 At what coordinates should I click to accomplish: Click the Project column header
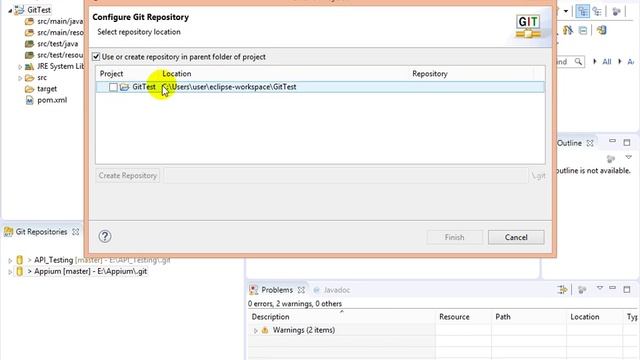coord(111,74)
